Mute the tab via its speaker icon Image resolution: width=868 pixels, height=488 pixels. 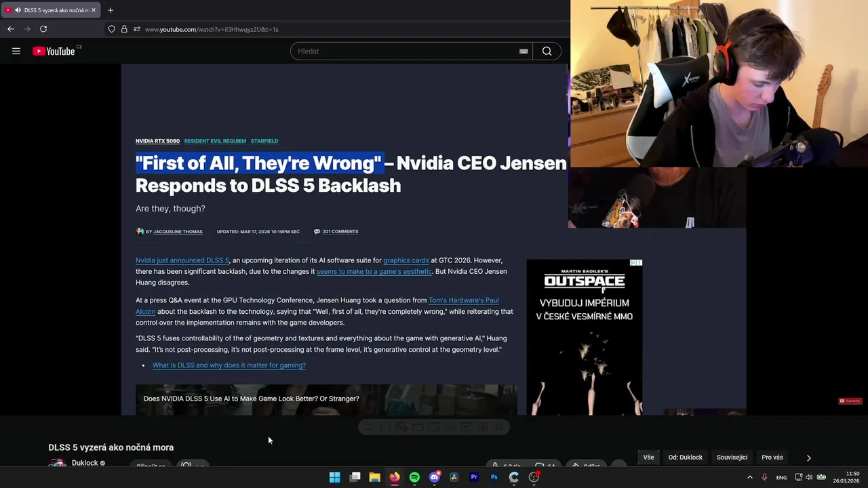(17, 10)
